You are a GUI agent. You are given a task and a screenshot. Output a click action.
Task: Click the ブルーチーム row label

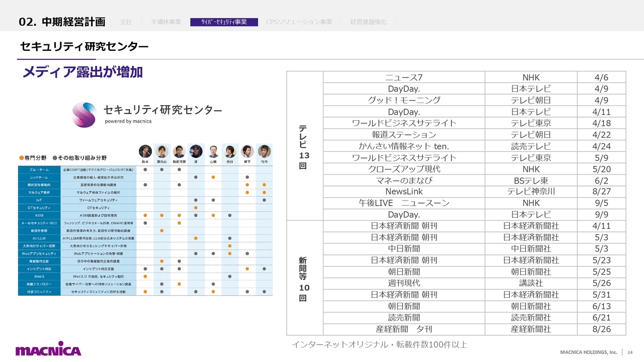tap(39, 170)
